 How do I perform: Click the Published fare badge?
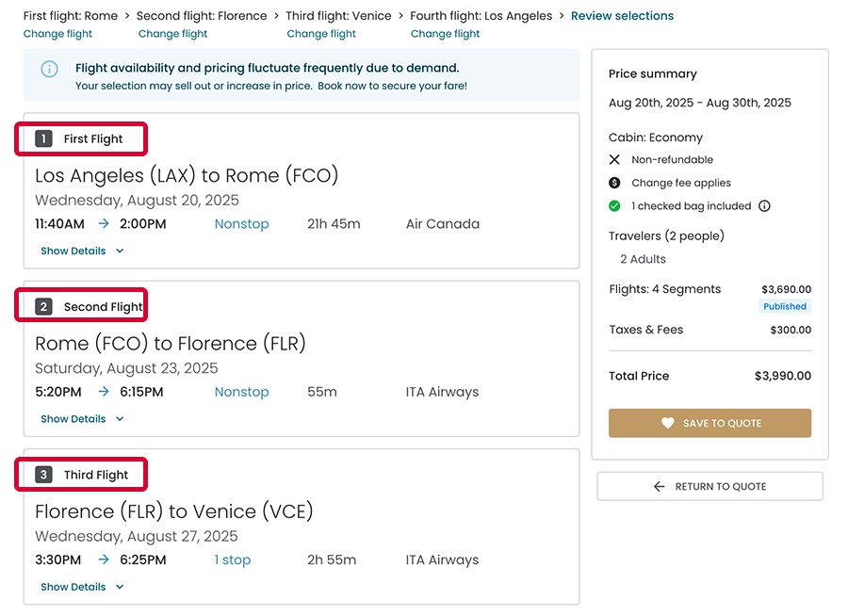pyautogui.click(x=785, y=307)
